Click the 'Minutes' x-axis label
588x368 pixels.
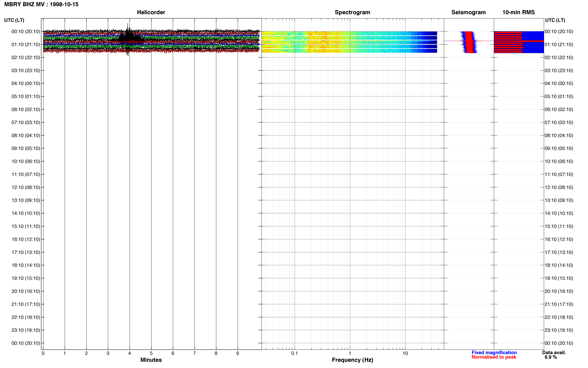tap(151, 360)
